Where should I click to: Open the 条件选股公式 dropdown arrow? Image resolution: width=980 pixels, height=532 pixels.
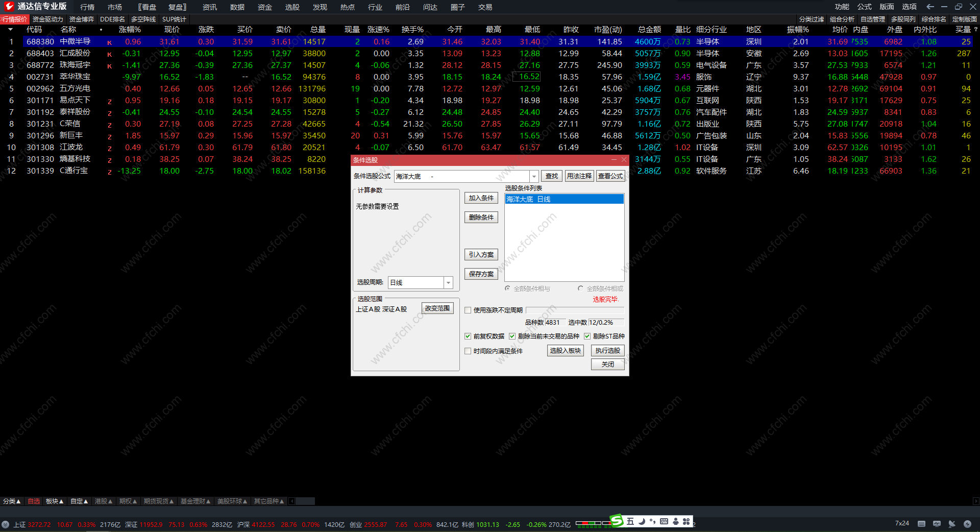534,177
